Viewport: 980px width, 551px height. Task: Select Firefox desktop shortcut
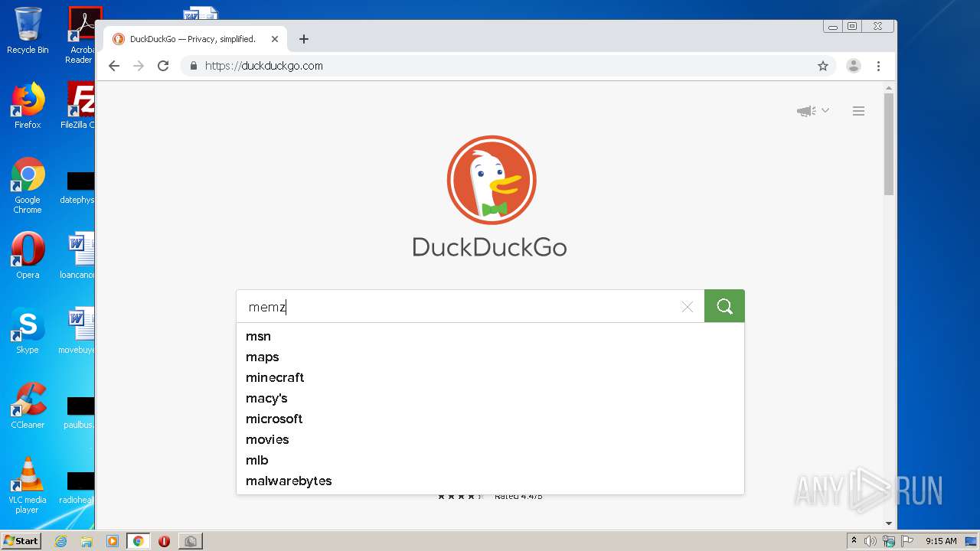pos(28,106)
